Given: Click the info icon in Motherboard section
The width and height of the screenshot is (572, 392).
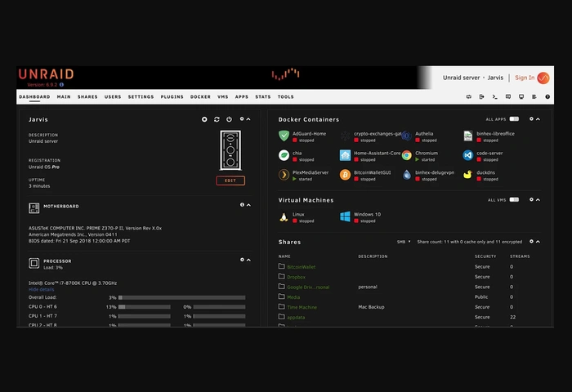Looking at the screenshot, I should coord(242,205).
